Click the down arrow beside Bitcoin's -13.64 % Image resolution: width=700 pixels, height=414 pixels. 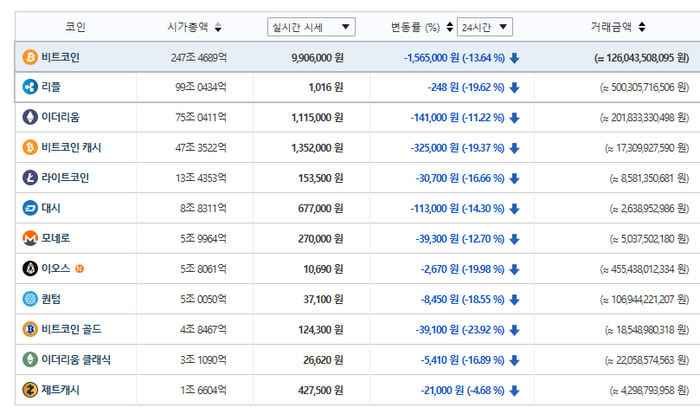(x=514, y=58)
